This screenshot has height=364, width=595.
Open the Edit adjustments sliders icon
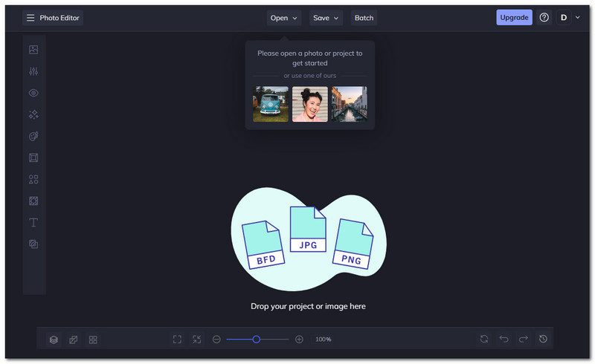(33, 71)
